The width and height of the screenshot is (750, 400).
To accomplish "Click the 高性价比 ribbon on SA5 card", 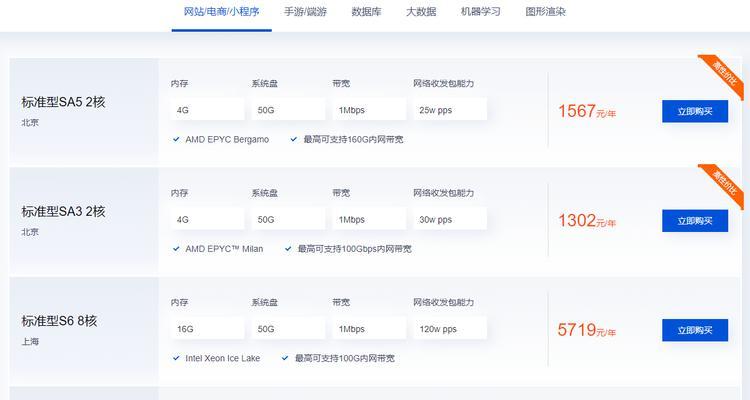I will [x=723, y=74].
